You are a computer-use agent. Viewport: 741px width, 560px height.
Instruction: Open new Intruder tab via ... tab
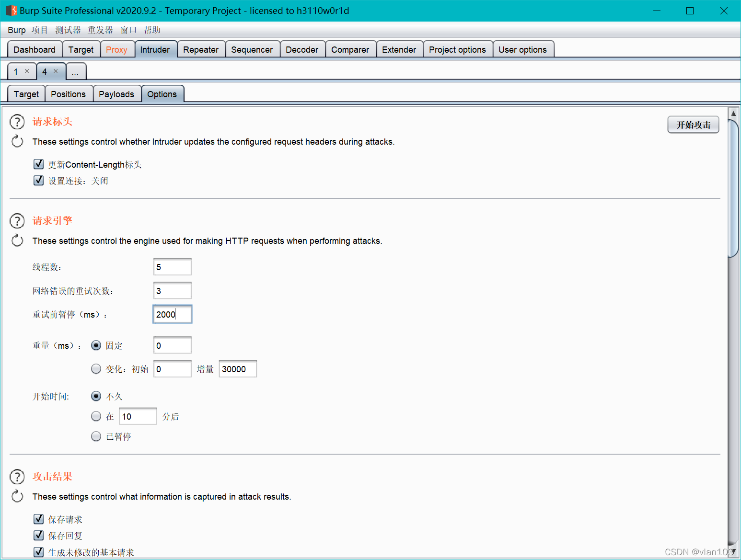pyautogui.click(x=76, y=71)
